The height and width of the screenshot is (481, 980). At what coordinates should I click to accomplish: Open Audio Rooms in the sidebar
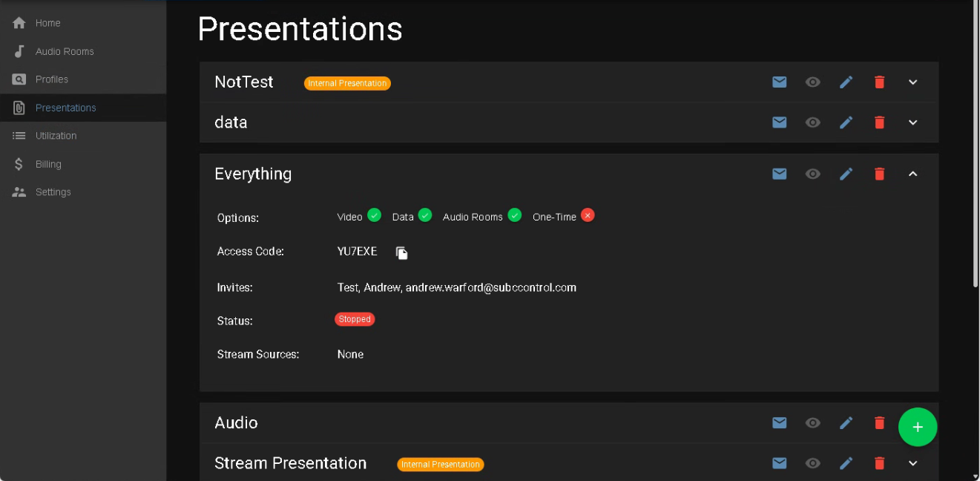pos(65,51)
